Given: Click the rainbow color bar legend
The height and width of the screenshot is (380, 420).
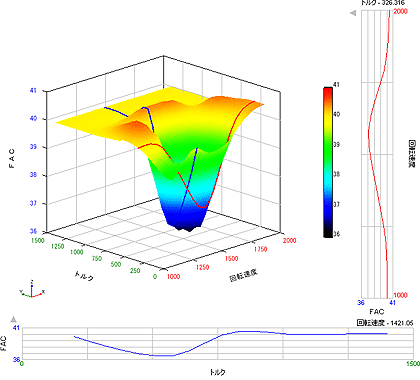Looking at the screenshot, I should [x=328, y=162].
